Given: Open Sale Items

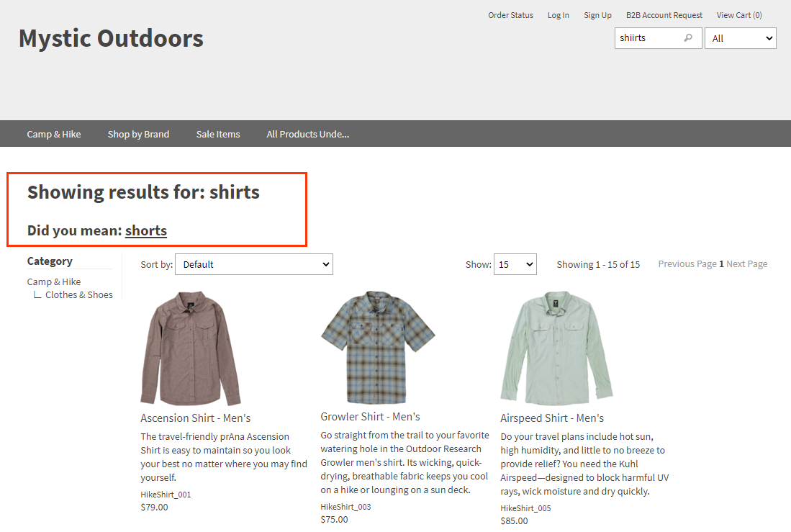Looking at the screenshot, I should (x=217, y=133).
